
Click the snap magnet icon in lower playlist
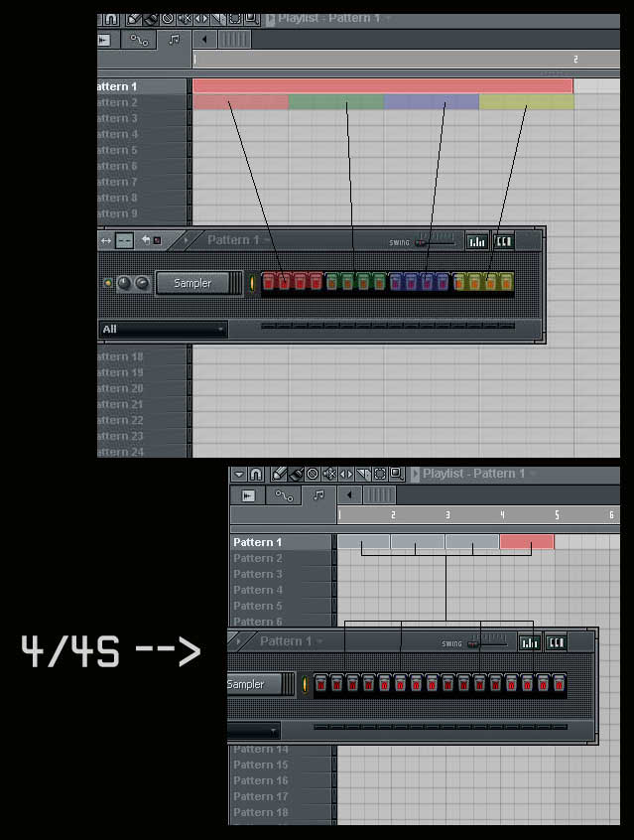tap(255, 475)
